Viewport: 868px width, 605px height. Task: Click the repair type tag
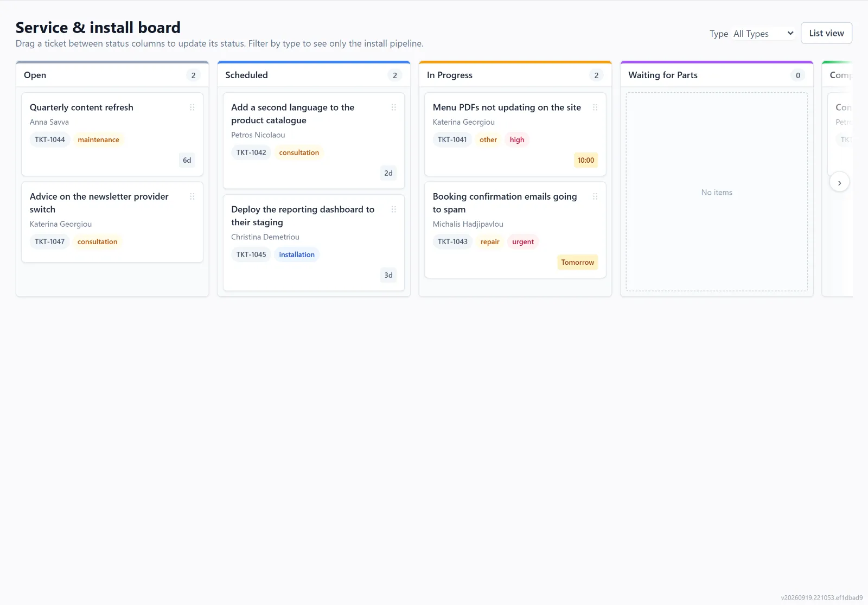490,241
